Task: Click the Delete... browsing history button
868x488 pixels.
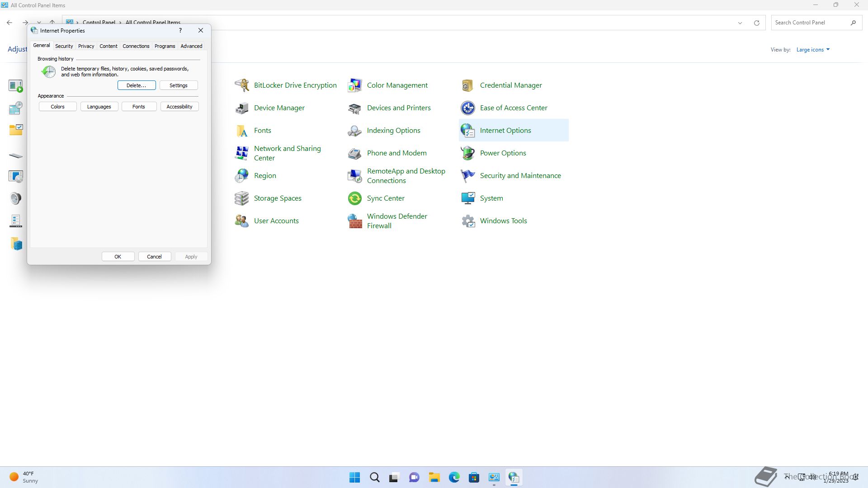Action: click(137, 85)
